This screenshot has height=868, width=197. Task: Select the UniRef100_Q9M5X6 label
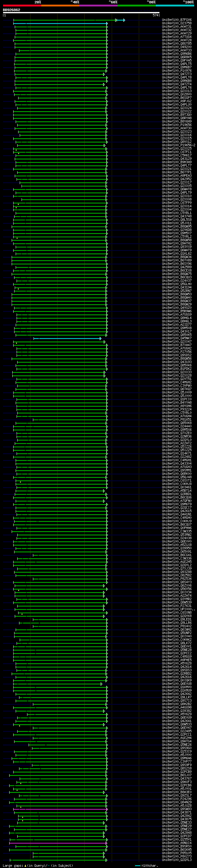tap(176, 430)
